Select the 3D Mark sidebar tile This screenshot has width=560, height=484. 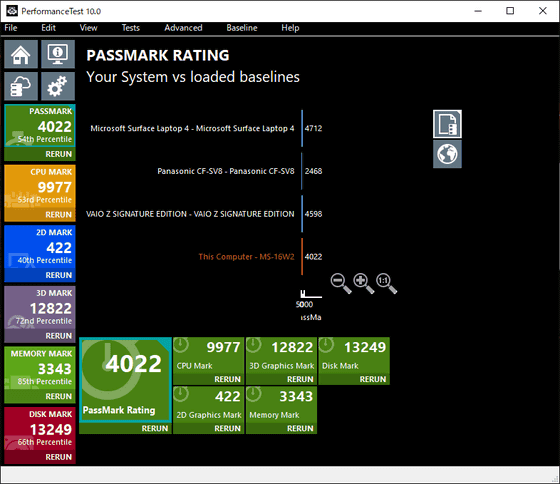click(x=40, y=308)
